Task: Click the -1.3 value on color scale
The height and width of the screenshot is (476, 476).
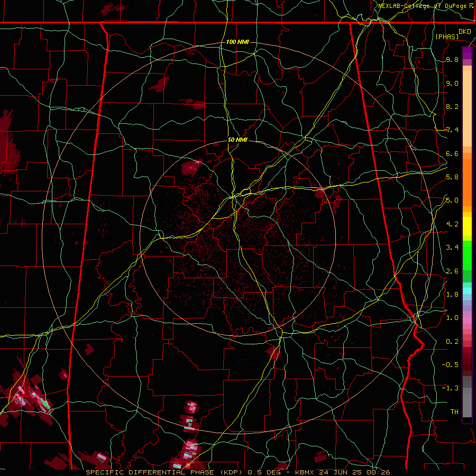Action: (x=450, y=388)
